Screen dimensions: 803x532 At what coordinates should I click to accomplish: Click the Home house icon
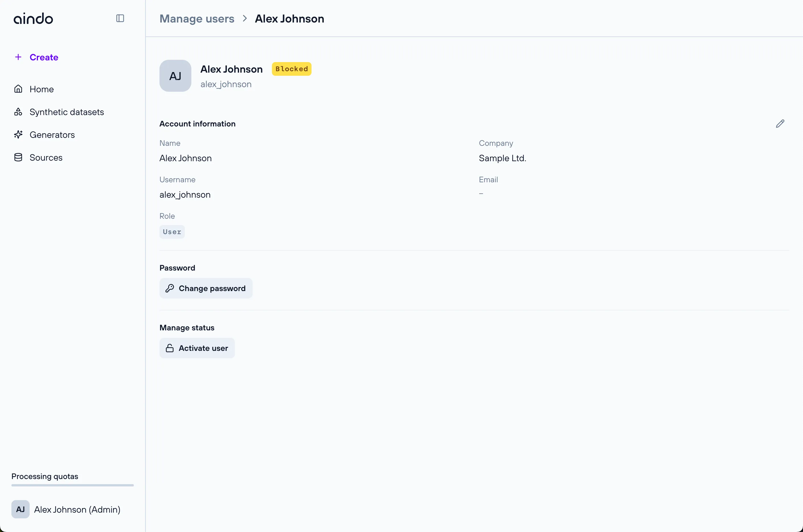coord(18,89)
